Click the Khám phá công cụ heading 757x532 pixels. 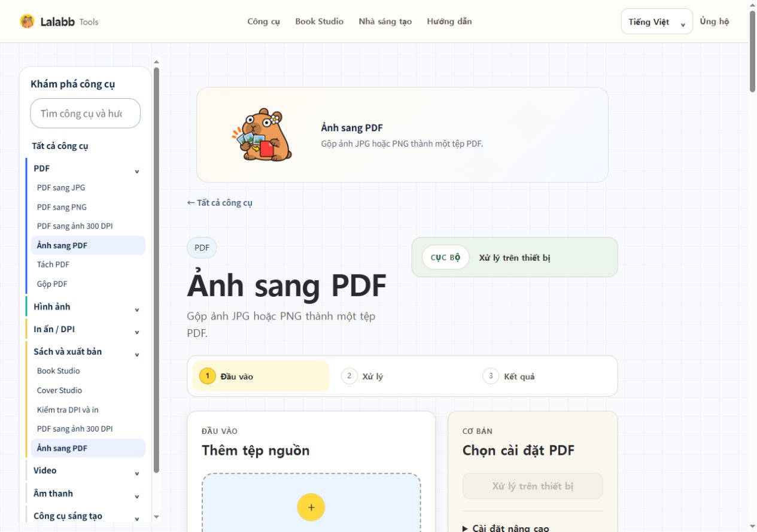click(72, 84)
